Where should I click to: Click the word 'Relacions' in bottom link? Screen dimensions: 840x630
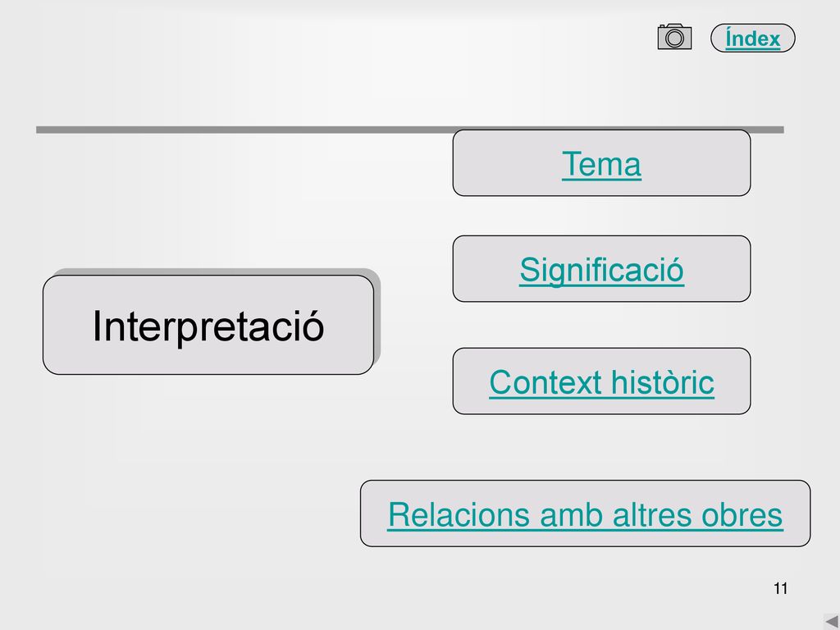(459, 515)
